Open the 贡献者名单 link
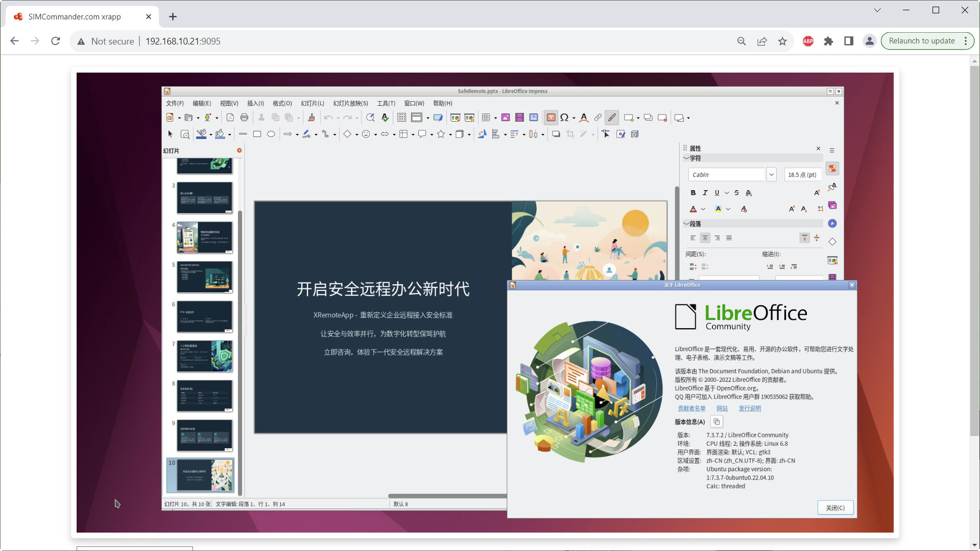Image resolution: width=980 pixels, height=551 pixels. (x=691, y=408)
